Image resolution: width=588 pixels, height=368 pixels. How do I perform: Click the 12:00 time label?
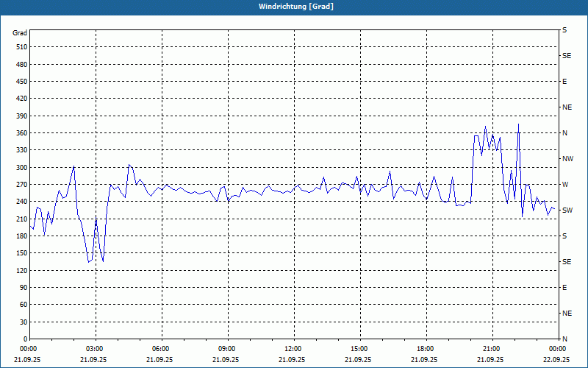[x=294, y=349]
